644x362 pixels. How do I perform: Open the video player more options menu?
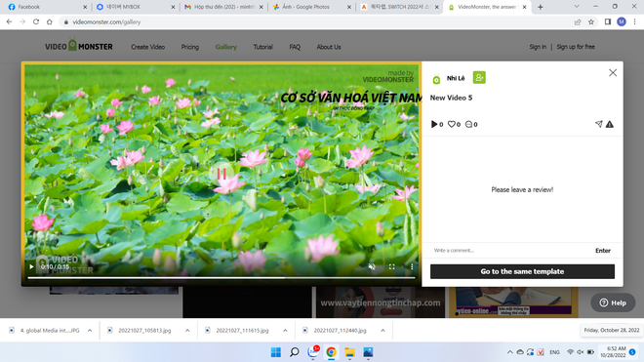point(412,266)
